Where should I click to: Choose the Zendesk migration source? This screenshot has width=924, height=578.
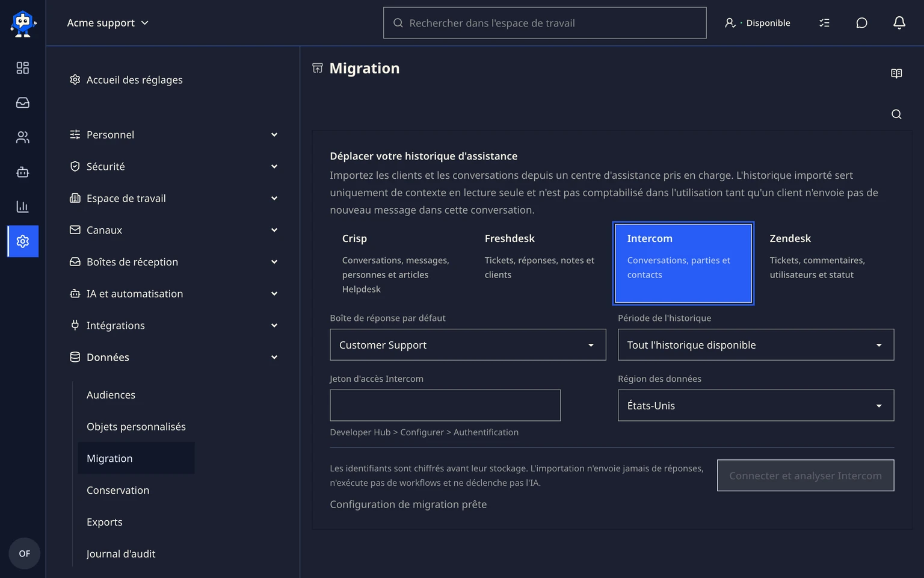[826, 263]
